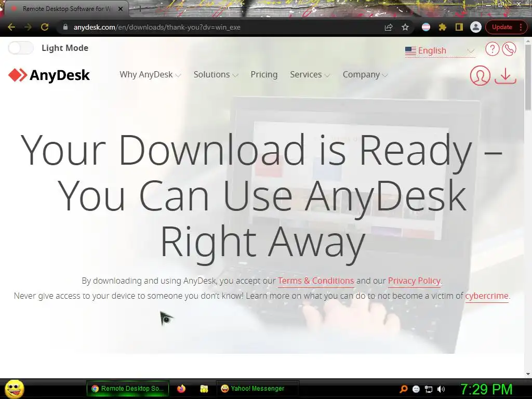Click the AnyDesk logo
The image size is (532, 399).
click(x=49, y=75)
